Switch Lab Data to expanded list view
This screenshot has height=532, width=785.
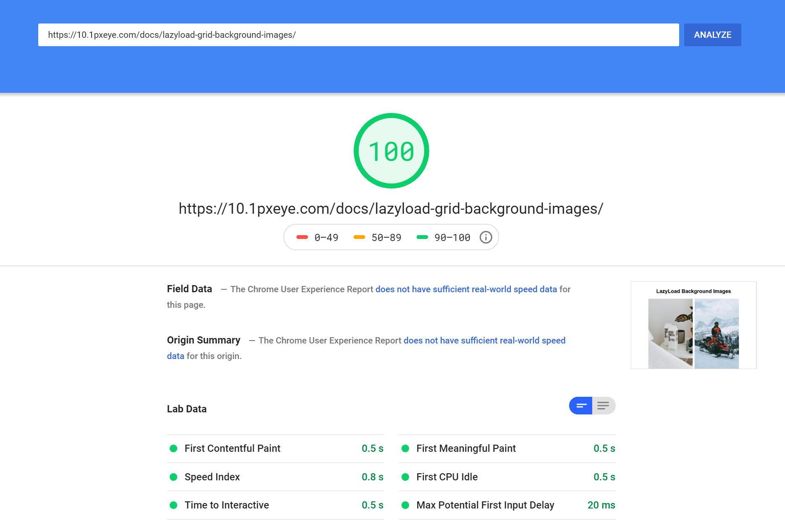point(604,406)
